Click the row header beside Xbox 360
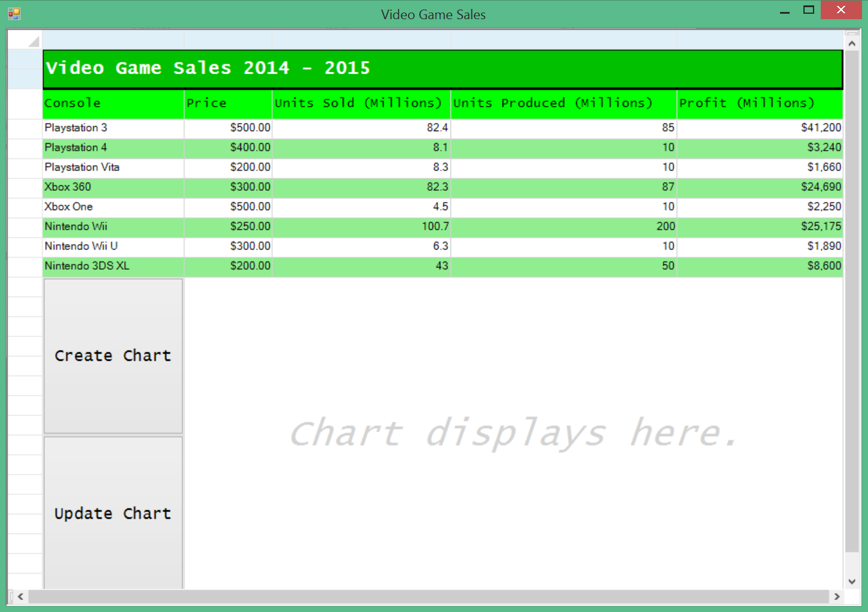Viewport: 868px width, 612px height. [25, 187]
